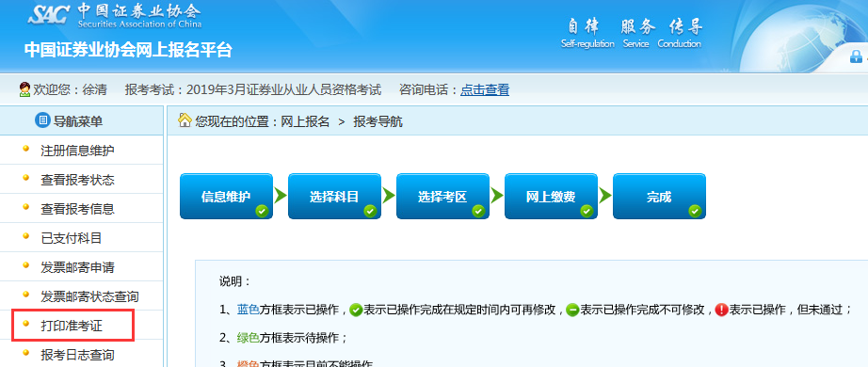The image size is (868, 367).
Task: Click the SAC association logo
Action: coord(115,16)
